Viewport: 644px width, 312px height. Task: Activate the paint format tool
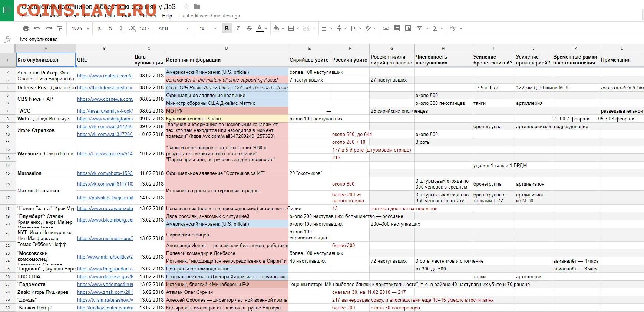60,28
